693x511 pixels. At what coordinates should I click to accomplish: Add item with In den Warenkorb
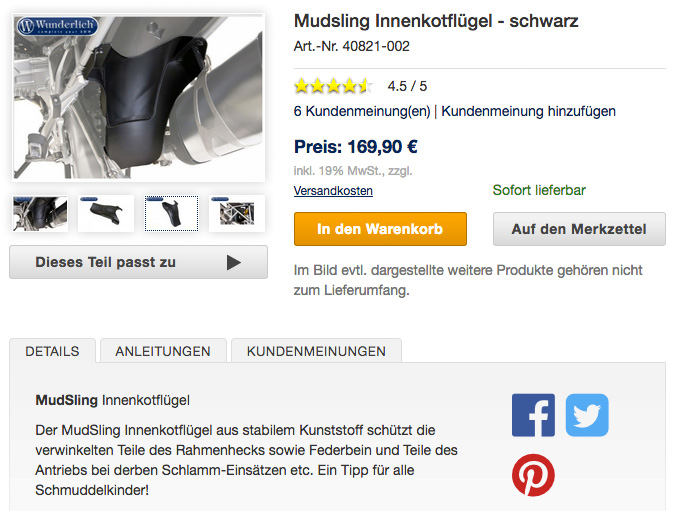click(380, 229)
